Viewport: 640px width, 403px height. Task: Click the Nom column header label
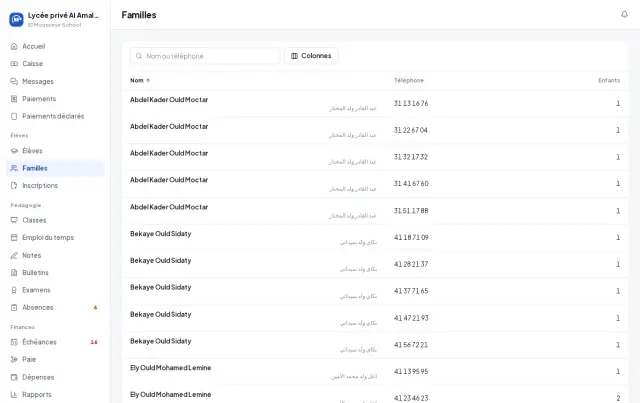click(x=137, y=80)
